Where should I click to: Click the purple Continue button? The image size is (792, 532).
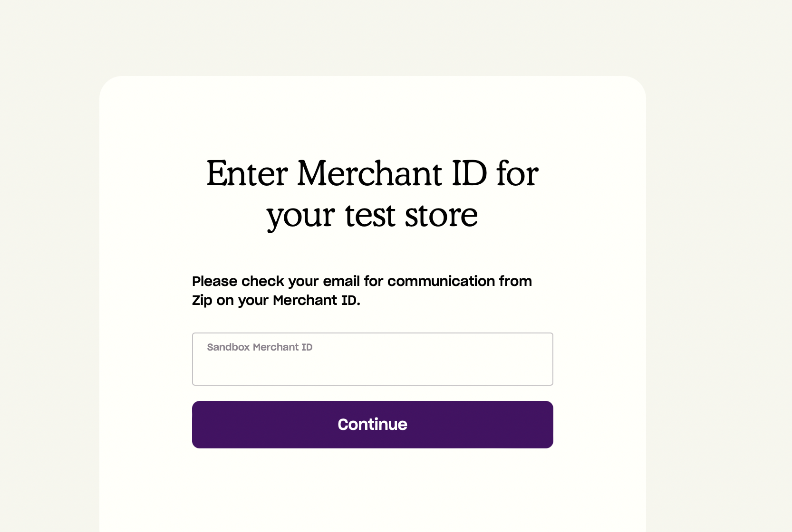click(x=372, y=425)
